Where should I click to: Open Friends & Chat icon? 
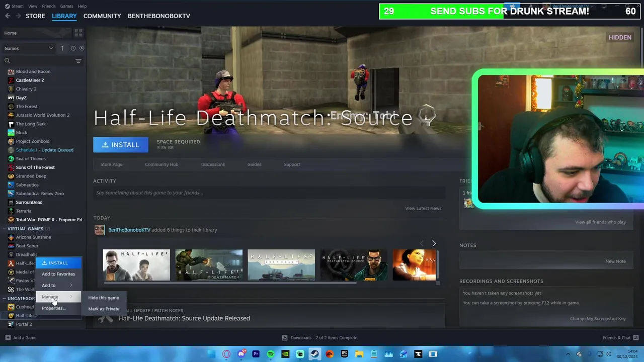636,338
